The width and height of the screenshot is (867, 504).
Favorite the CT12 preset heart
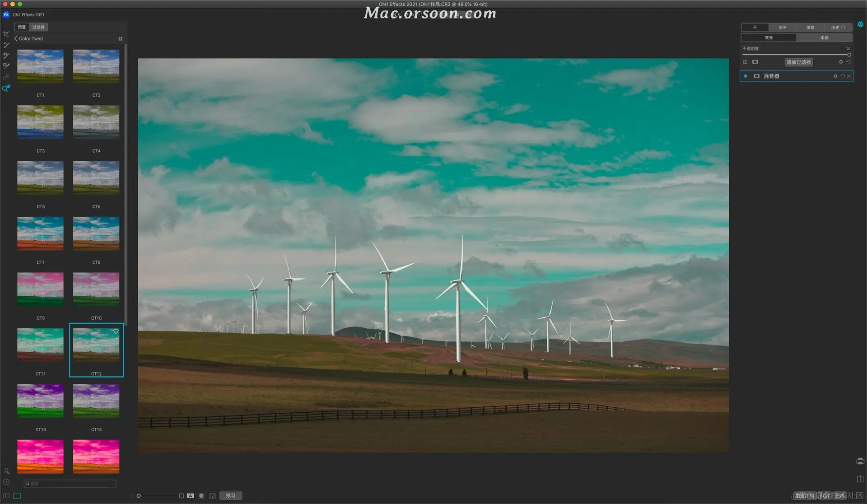pyautogui.click(x=116, y=331)
